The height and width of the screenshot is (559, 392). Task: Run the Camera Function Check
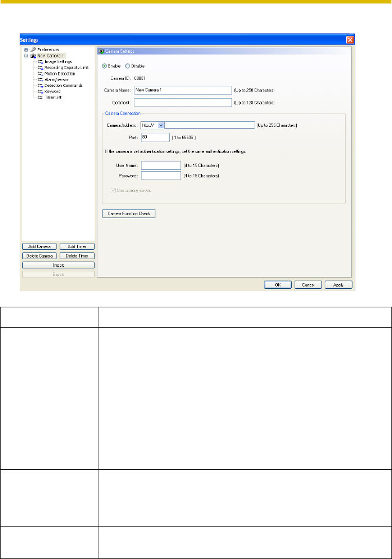coord(129,213)
